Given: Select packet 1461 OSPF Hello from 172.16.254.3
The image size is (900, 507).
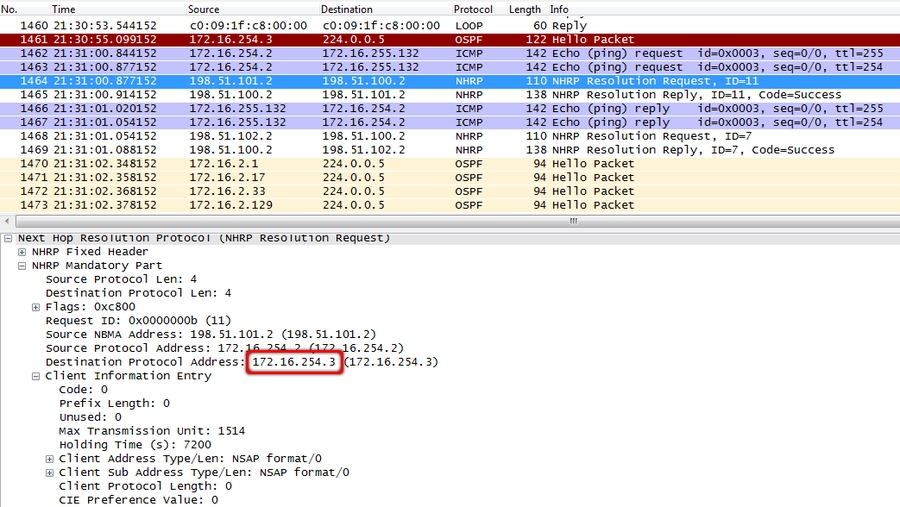Looking at the screenshot, I should coord(450,39).
